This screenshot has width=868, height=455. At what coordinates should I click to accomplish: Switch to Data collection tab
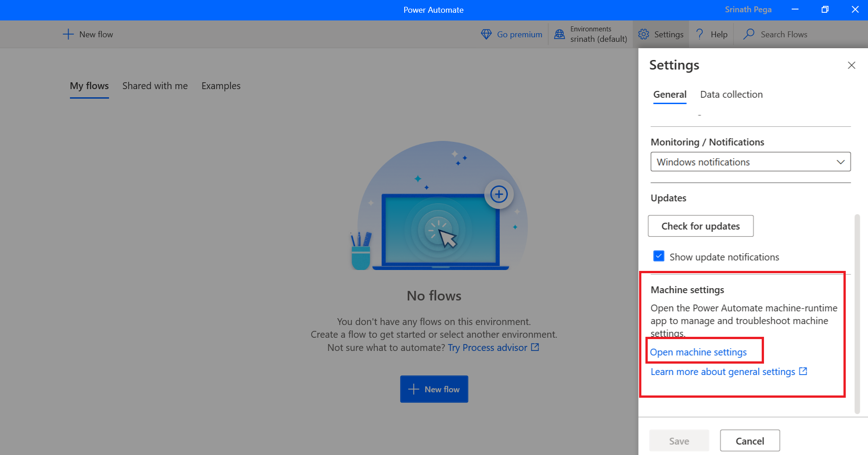click(x=731, y=95)
